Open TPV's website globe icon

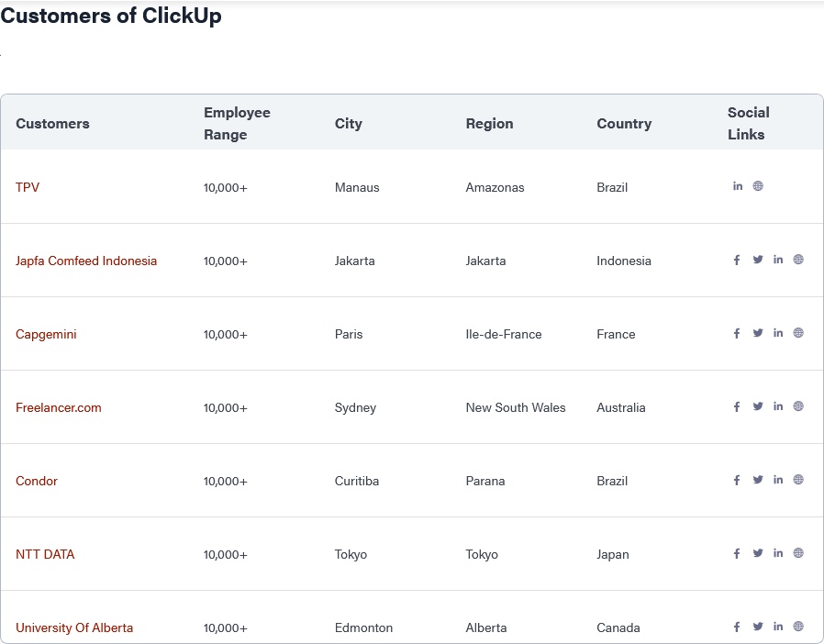pos(758,186)
